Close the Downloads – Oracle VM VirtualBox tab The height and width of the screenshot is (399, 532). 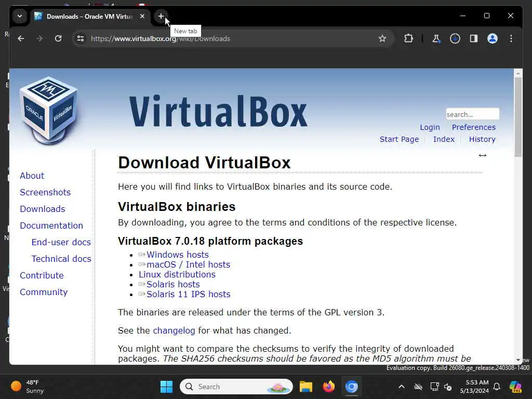[x=142, y=16]
